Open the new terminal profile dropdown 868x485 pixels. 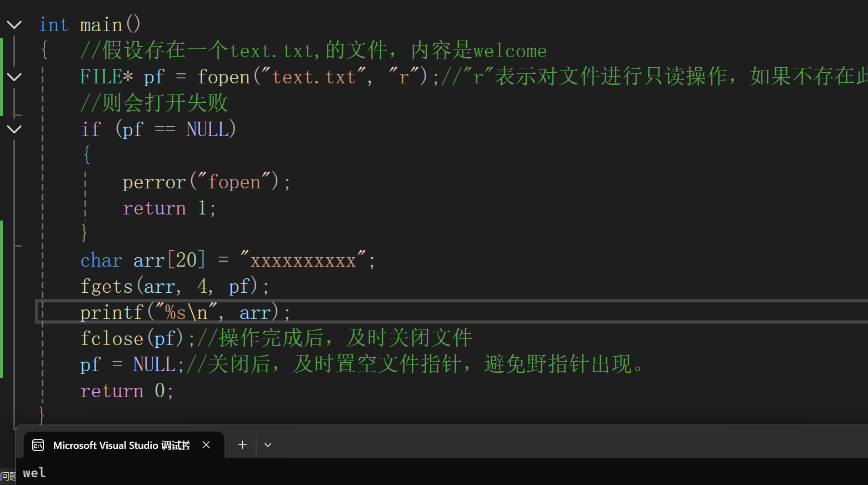pos(268,444)
